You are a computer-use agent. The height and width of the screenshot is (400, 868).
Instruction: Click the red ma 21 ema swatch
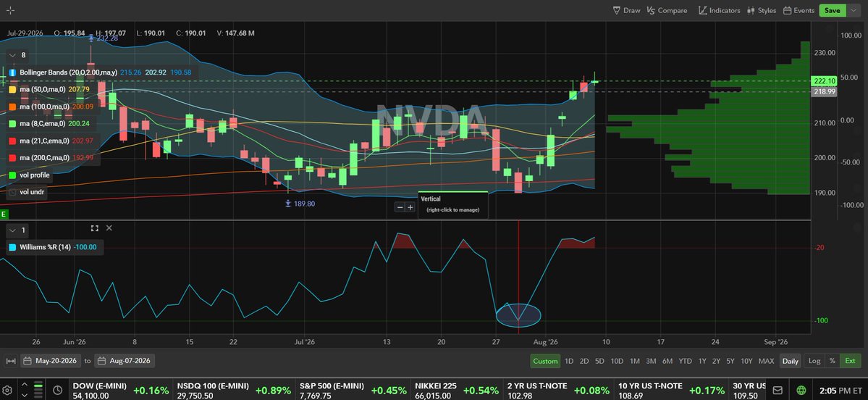13,141
